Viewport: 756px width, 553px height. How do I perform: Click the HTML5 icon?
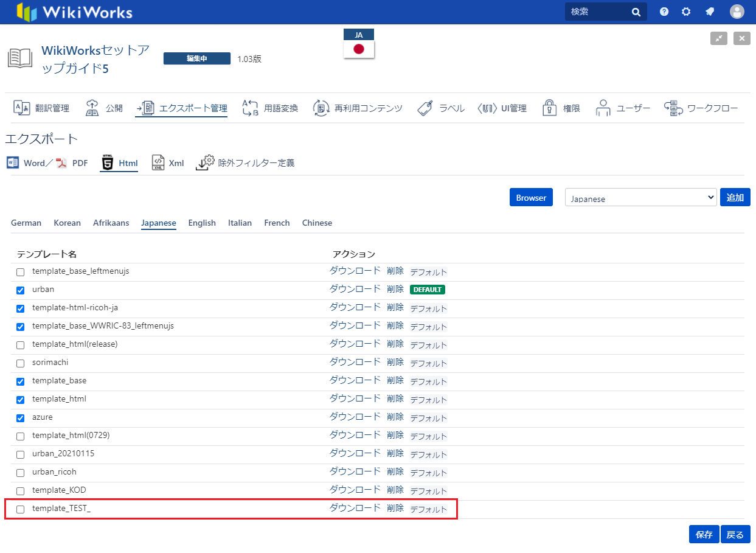pyautogui.click(x=108, y=163)
